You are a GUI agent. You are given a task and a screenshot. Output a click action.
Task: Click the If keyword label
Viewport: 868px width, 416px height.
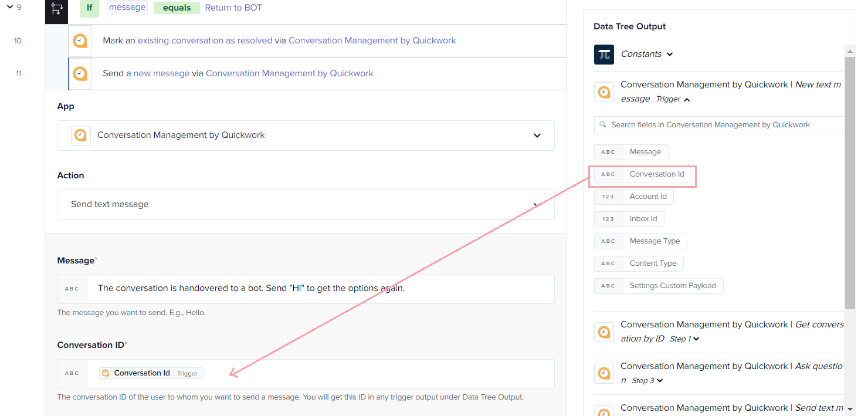click(90, 8)
